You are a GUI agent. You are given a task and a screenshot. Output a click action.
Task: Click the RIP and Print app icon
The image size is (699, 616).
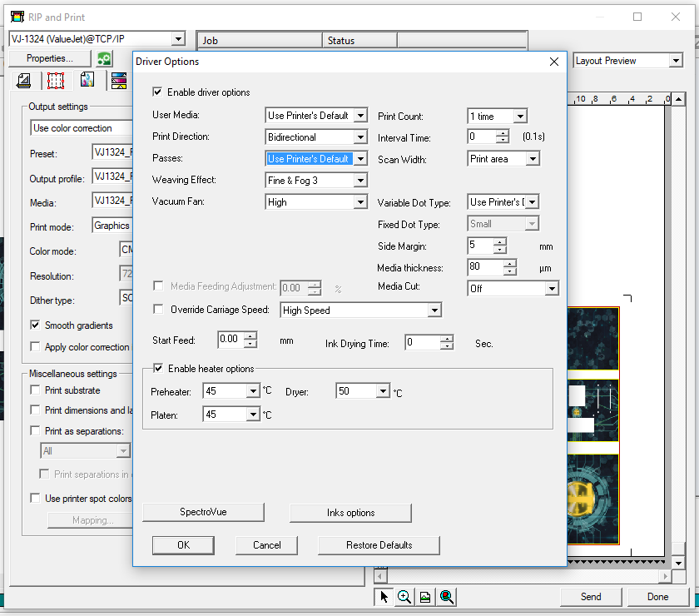click(17, 17)
